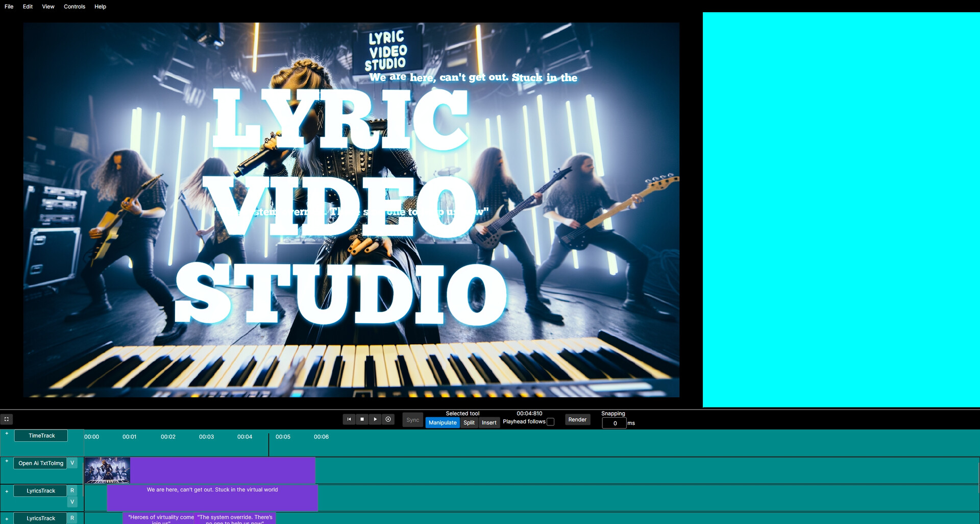Toggle the R button on the first LyricsTrack
Viewport: 980px width, 524px height.
pos(72,490)
